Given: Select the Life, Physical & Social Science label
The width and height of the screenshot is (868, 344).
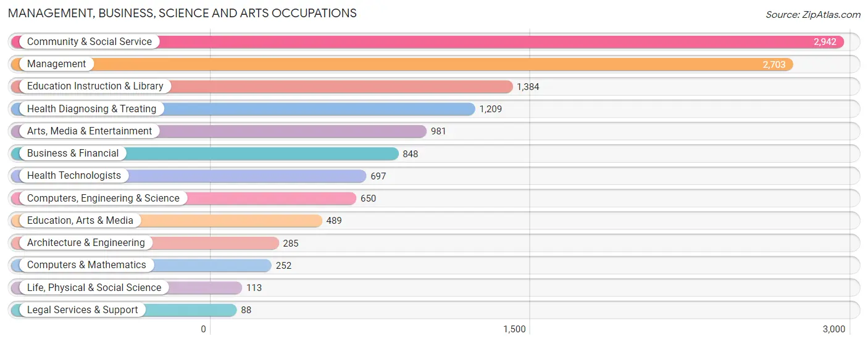Looking at the screenshot, I should [x=94, y=287].
